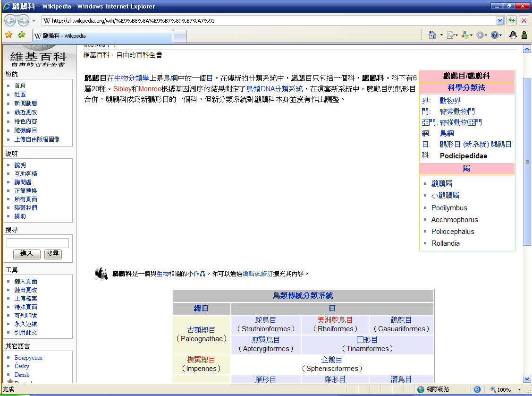Open the Tools gear icon
This screenshot has width=532, height=396.
click(x=480, y=35)
